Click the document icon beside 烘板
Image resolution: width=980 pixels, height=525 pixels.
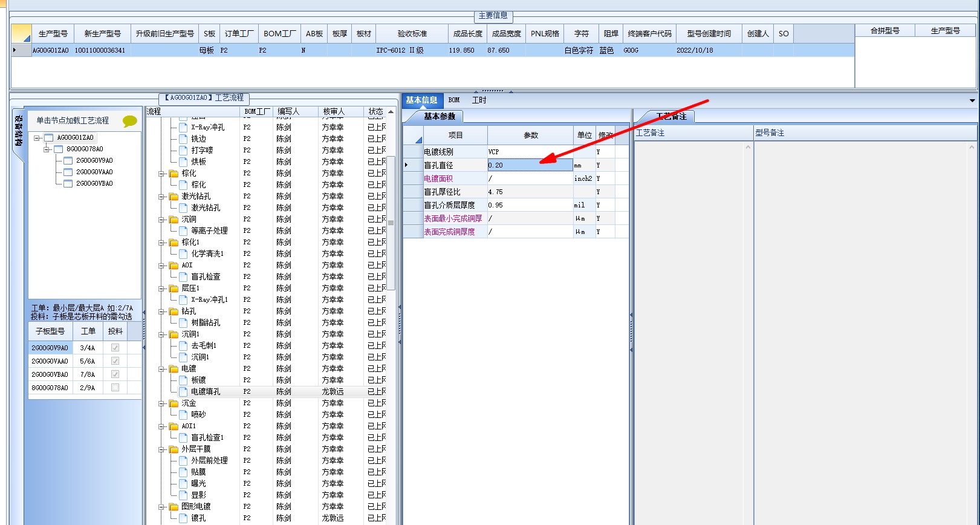click(183, 161)
